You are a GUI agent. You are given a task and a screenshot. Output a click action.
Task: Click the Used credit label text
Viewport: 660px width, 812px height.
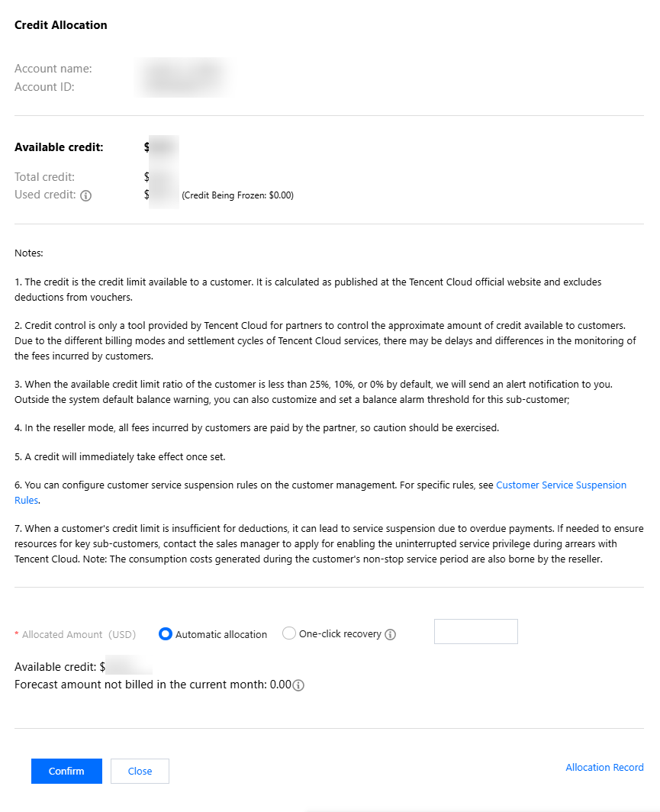click(x=45, y=195)
